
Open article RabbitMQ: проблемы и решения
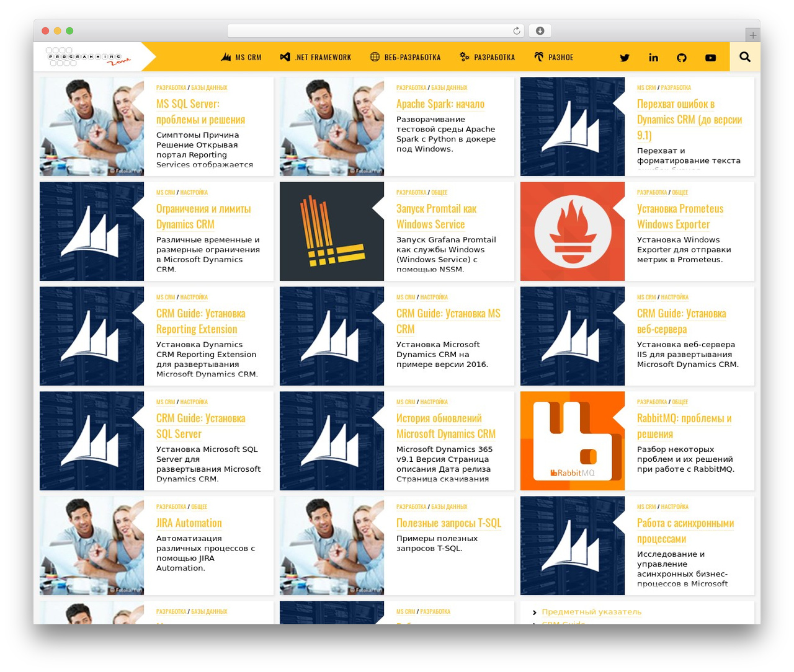[684, 426]
